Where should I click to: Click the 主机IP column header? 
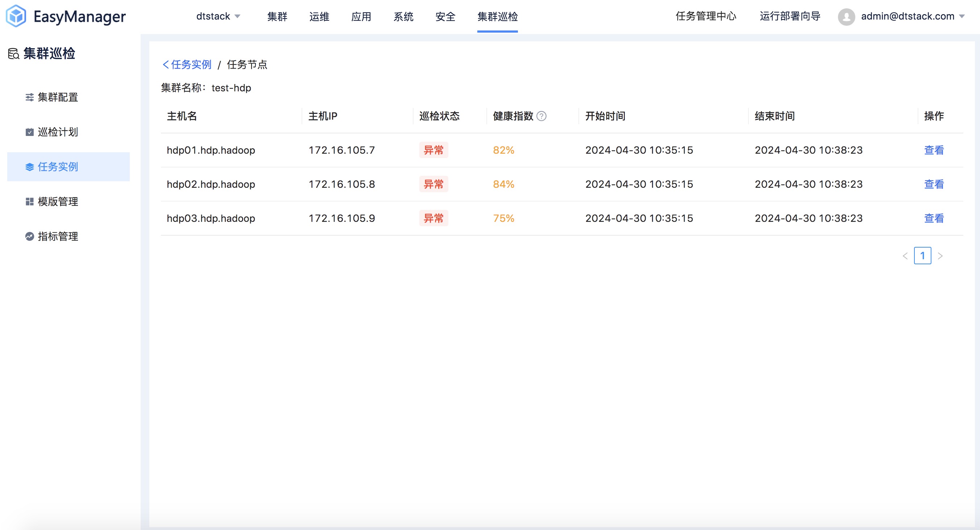[x=323, y=116]
